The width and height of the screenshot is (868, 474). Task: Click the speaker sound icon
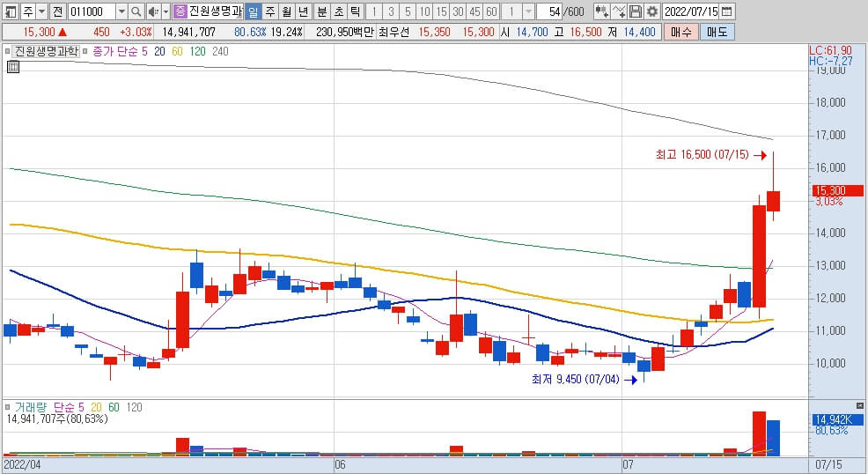click(153, 11)
